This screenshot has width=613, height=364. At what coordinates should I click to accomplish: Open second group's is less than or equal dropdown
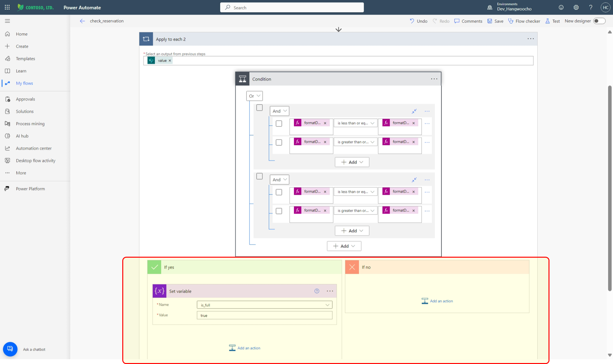click(355, 192)
